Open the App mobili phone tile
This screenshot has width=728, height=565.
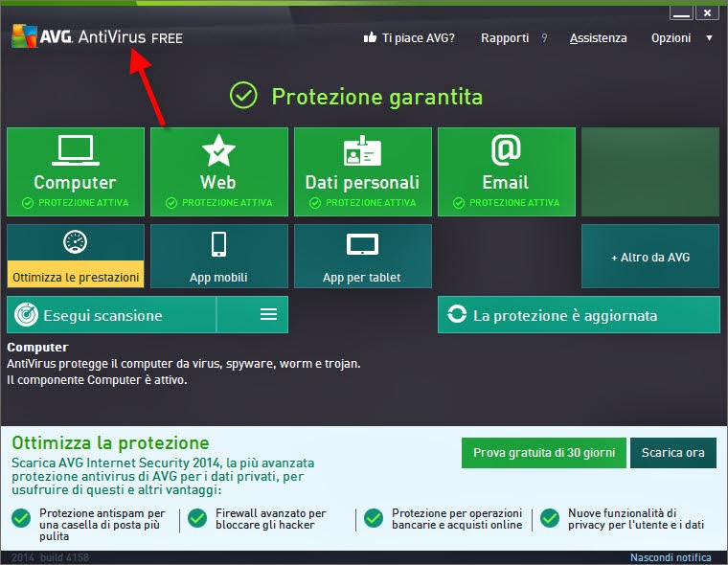pos(219,257)
